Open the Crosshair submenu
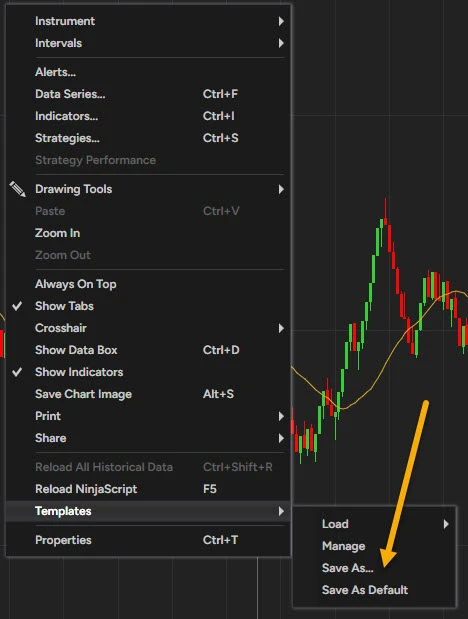This screenshot has height=619, width=468. [149, 328]
